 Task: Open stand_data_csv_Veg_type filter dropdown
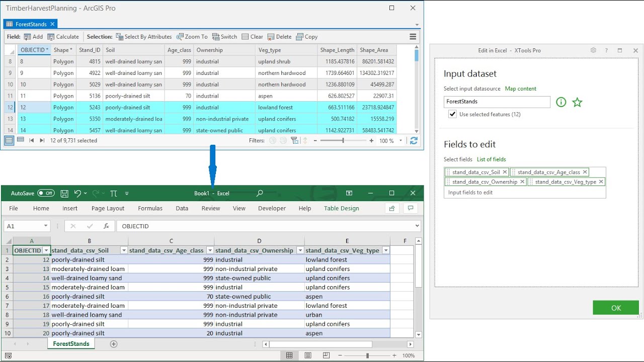click(x=386, y=250)
